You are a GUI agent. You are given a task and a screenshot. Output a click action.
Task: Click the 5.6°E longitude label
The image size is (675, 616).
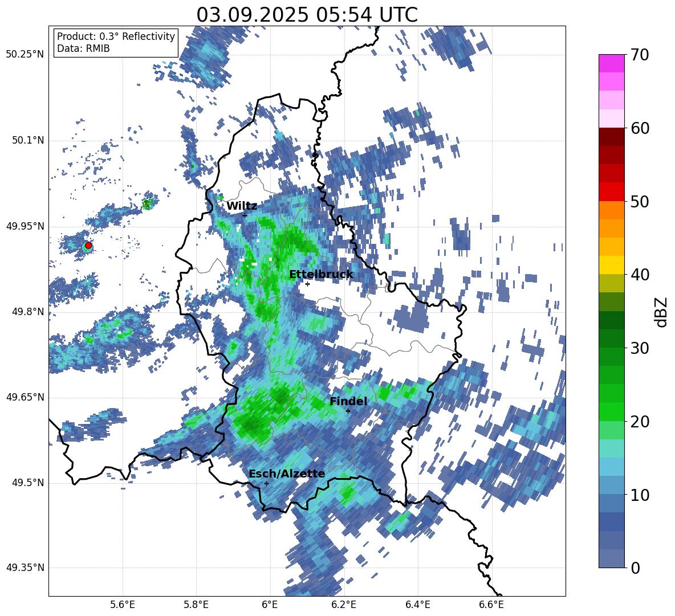[123, 605]
